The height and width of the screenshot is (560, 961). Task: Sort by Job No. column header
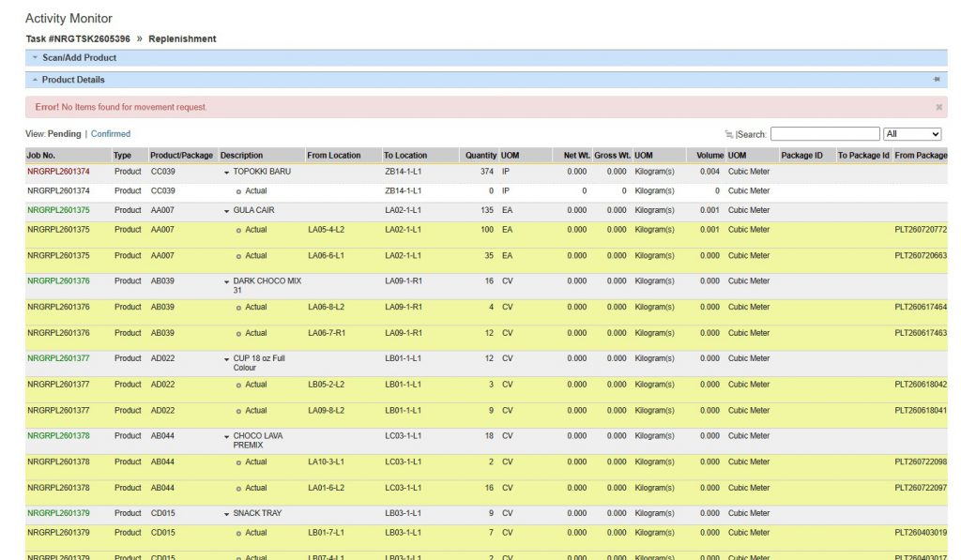click(x=40, y=156)
